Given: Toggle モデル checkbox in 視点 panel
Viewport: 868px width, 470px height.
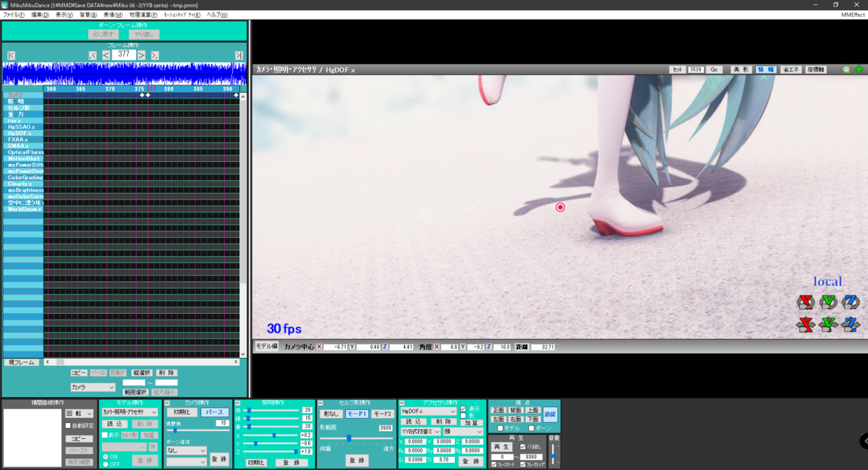Looking at the screenshot, I should pos(501,428).
